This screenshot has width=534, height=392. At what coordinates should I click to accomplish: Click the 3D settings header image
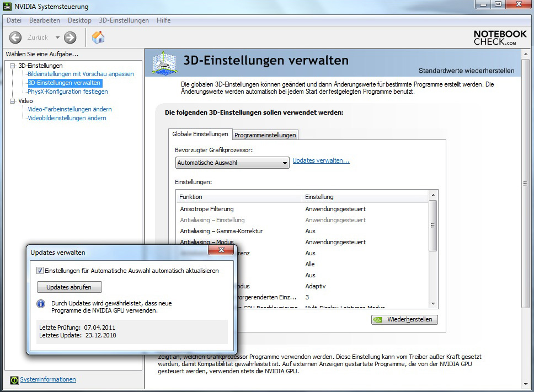164,63
